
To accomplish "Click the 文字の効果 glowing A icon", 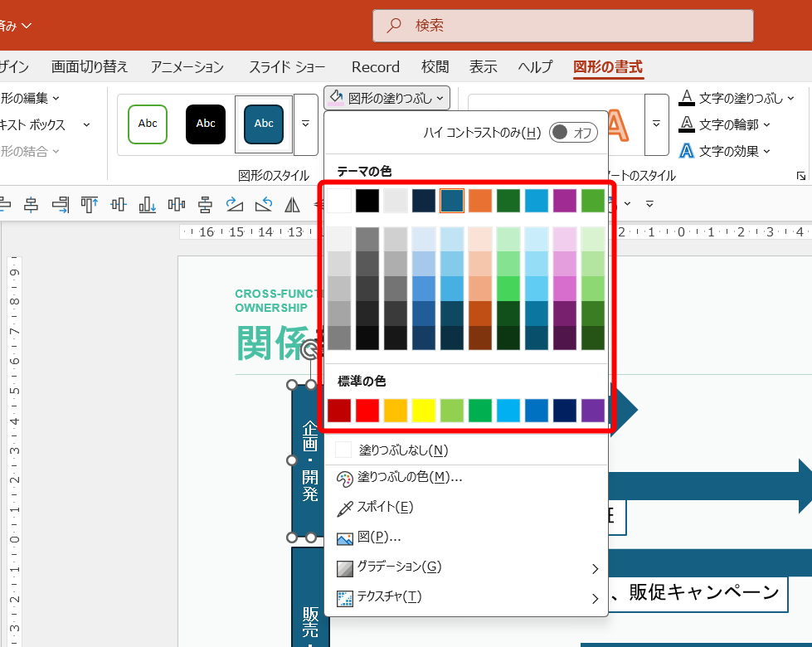I will click(x=687, y=151).
